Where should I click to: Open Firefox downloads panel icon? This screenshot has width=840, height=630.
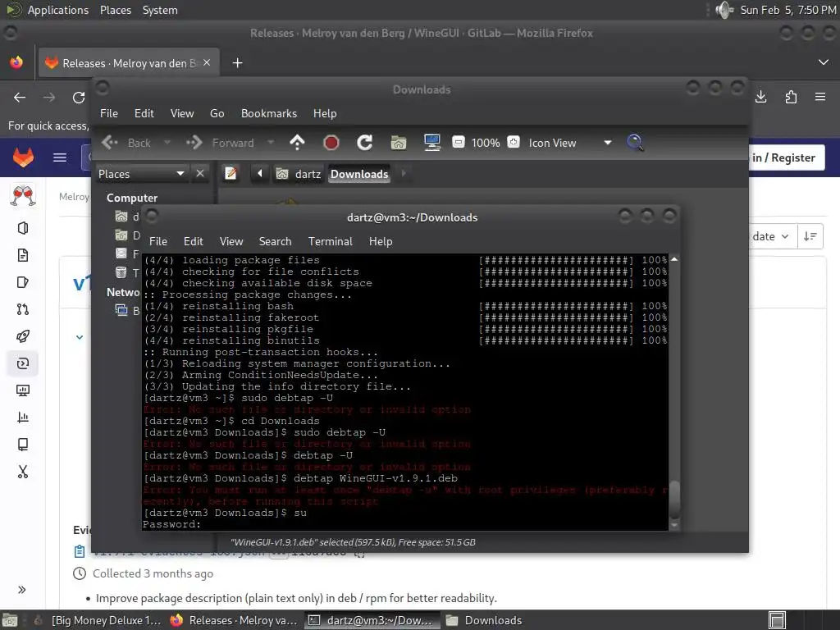coord(760,97)
